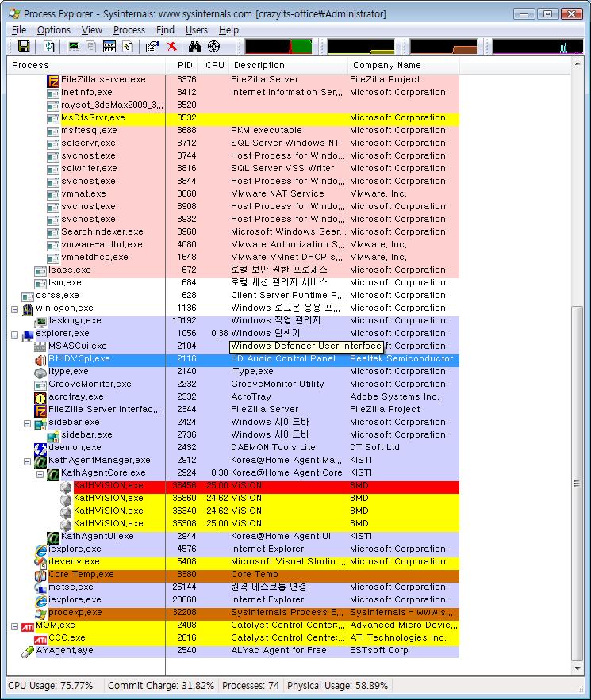Click the Save toolbar icon
This screenshot has height=700, width=591.
[24, 47]
